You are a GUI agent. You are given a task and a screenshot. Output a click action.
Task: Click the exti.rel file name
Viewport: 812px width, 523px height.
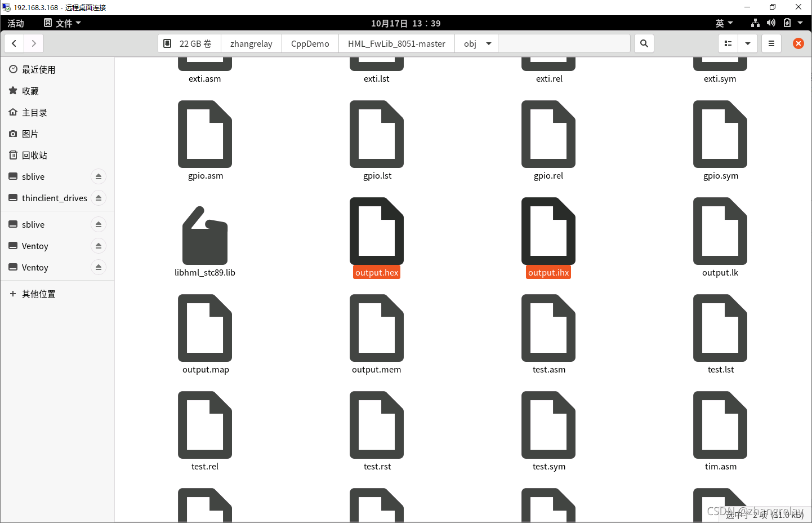point(549,79)
